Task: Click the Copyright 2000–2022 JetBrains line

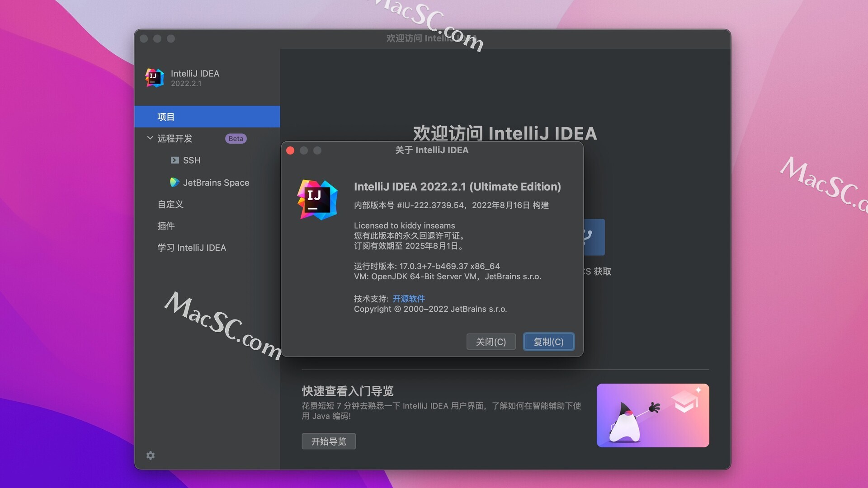Action: [x=430, y=309]
